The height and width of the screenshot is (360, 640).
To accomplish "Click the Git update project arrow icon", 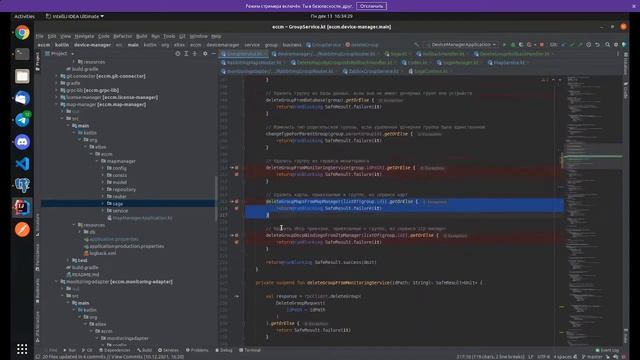I will click(564, 44).
